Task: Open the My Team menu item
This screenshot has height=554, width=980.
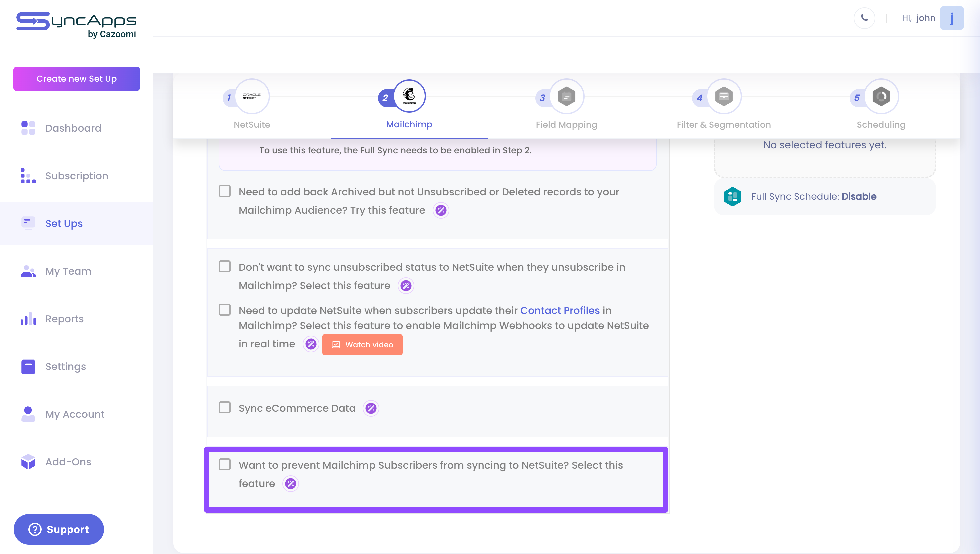Action: [x=68, y=271]
